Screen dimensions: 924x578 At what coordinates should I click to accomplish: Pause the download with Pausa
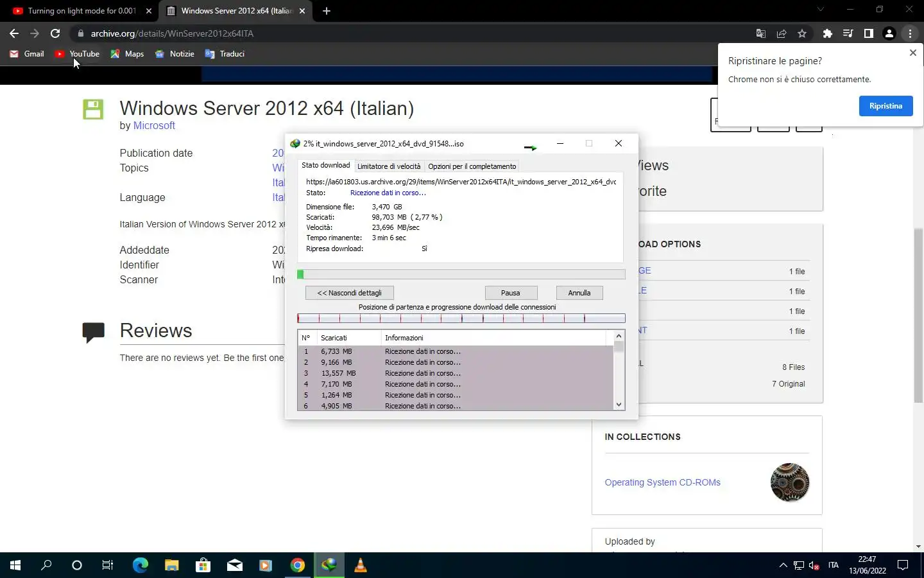tap(511, 293)
